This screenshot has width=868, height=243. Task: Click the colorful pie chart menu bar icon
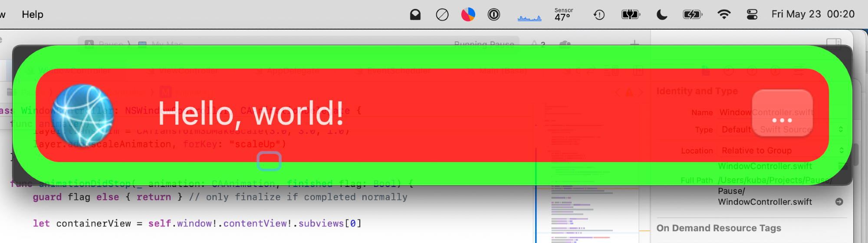468,15
